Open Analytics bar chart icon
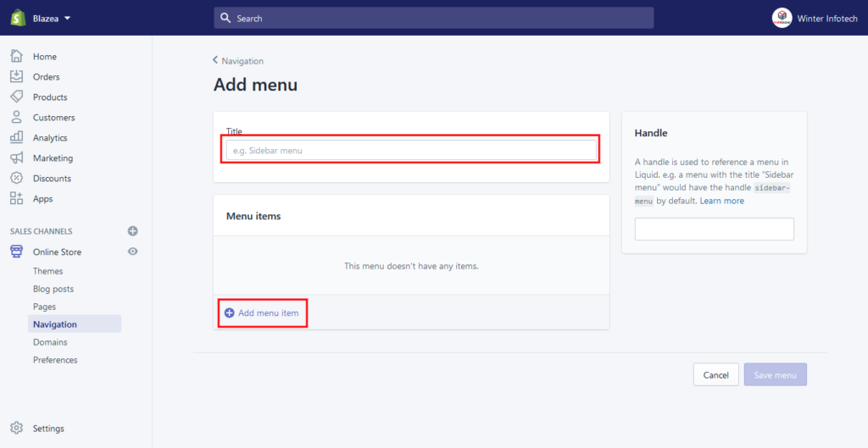This screenshot has height=448, width=868. coord(16,138)
